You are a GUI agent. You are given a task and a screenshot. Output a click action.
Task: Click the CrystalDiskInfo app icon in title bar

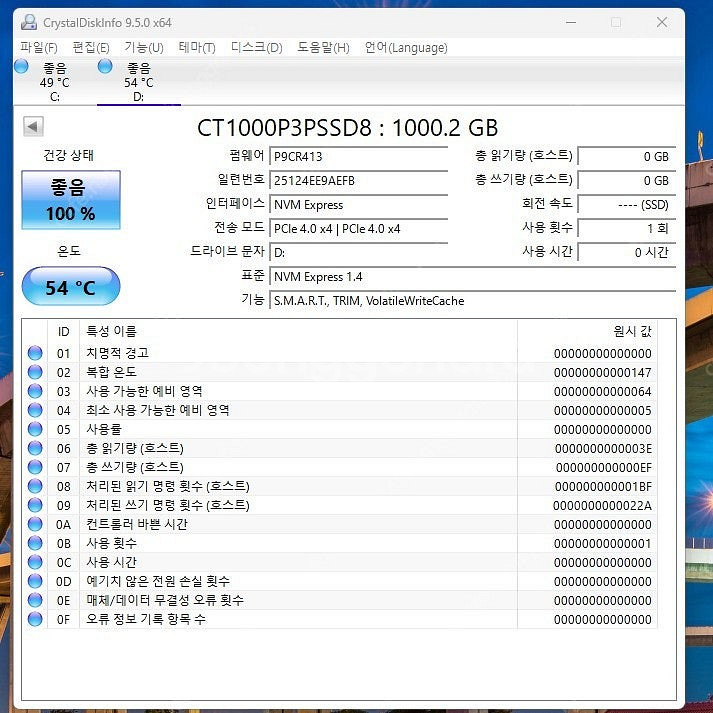coord(29,22)
